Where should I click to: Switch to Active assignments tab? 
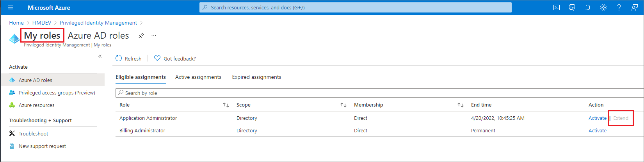point(198,77)
